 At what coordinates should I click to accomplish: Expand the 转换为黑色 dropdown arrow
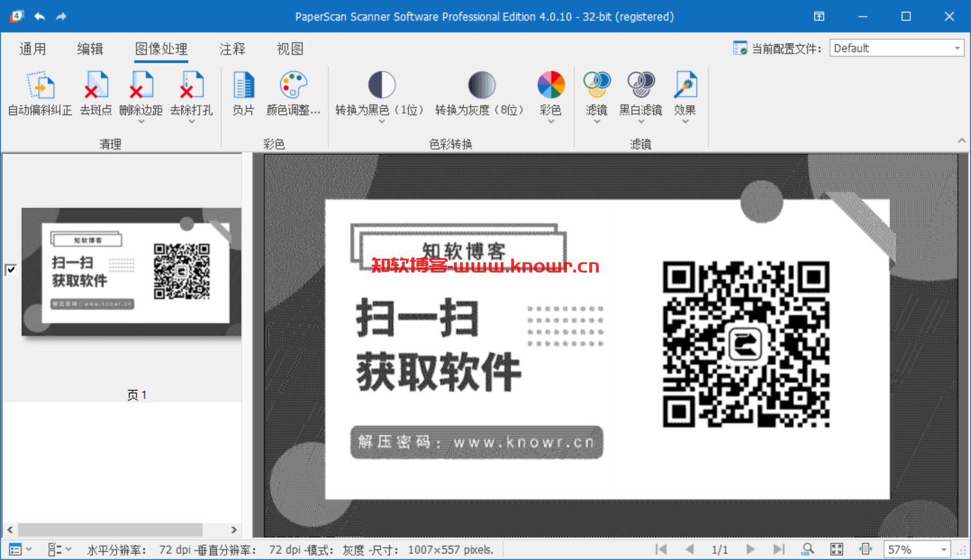(381, 122)
